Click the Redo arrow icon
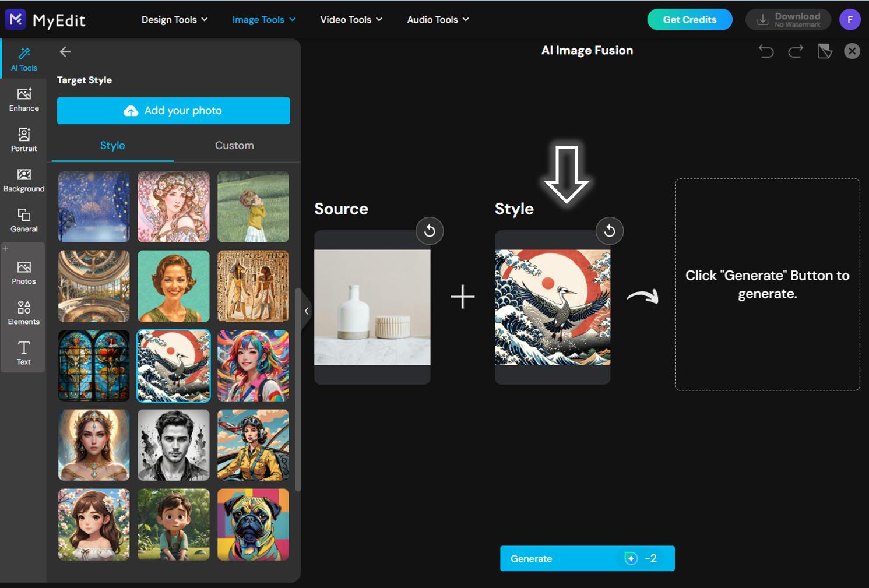The image size is (869, 588). tap(795, 51)
